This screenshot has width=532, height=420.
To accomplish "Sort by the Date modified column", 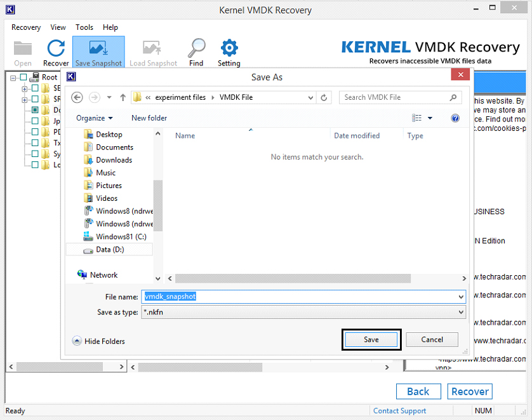I will 357,136.
